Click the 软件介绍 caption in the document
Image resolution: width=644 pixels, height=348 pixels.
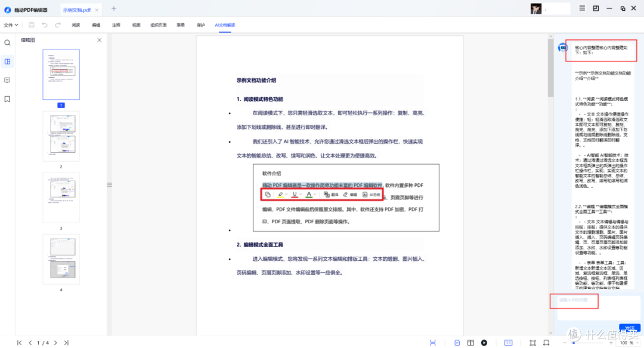coord(271,174)
